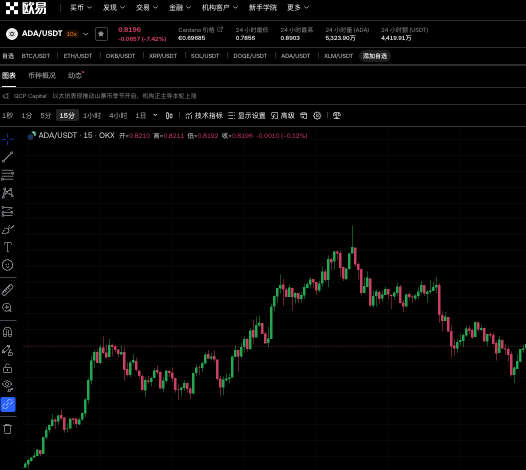Delete drawings with the trash icon
The height and width of the screenshot is (470, 526).
pos(7,429)
